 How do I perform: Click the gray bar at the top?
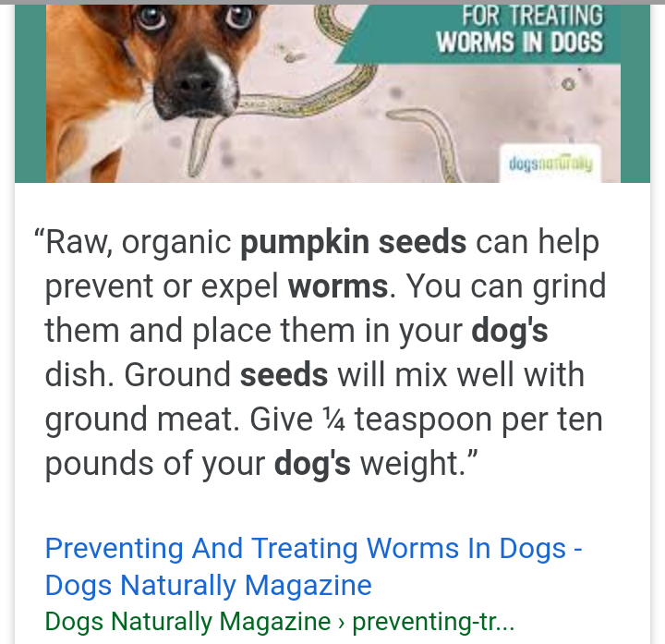(x=332, y=2)
